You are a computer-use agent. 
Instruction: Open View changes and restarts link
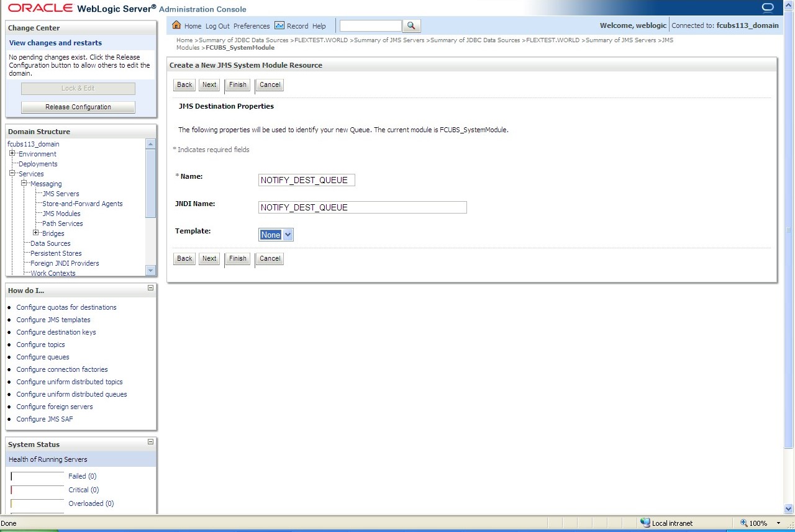[55, 43]
